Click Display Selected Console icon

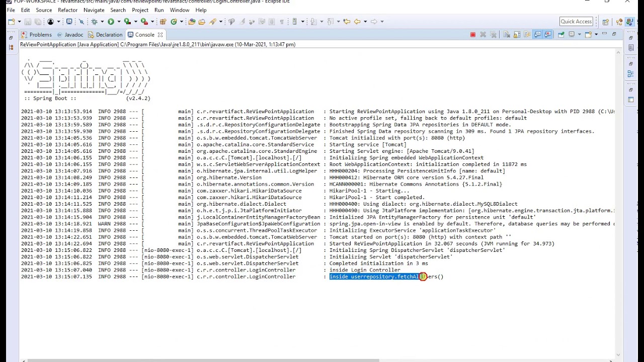[572, 34]
